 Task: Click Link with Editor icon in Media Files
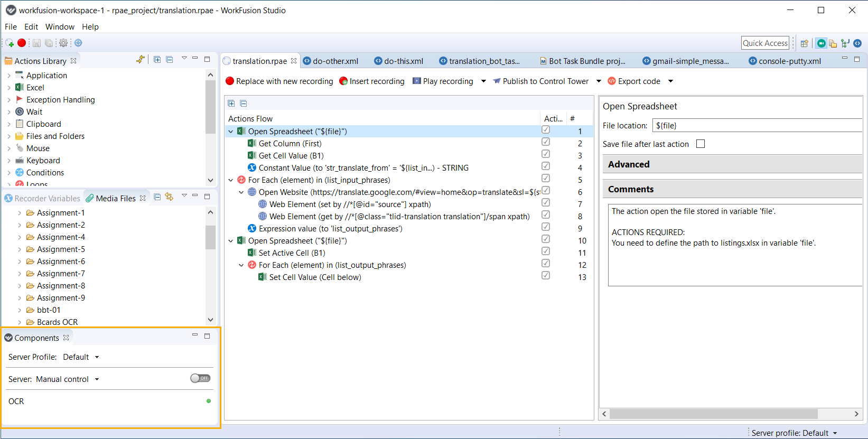[x=169, y=197]
